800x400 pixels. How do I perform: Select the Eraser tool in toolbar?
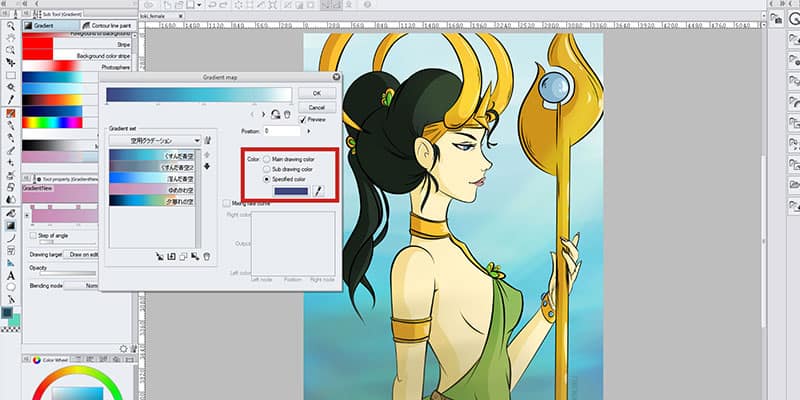click(x=10, y=188)
